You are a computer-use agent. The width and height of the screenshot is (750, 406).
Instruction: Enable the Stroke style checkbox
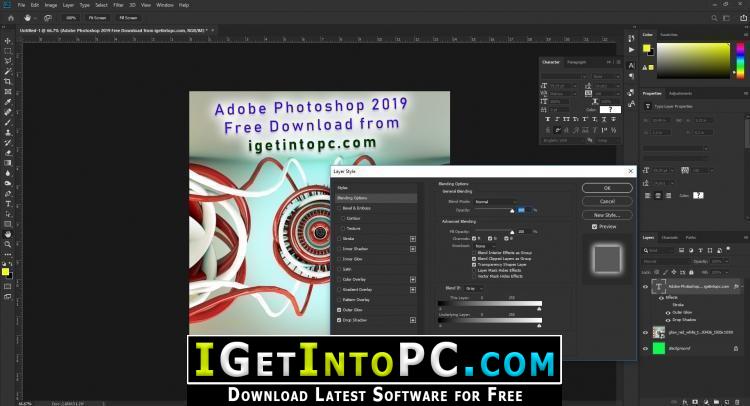coord(339,239)
